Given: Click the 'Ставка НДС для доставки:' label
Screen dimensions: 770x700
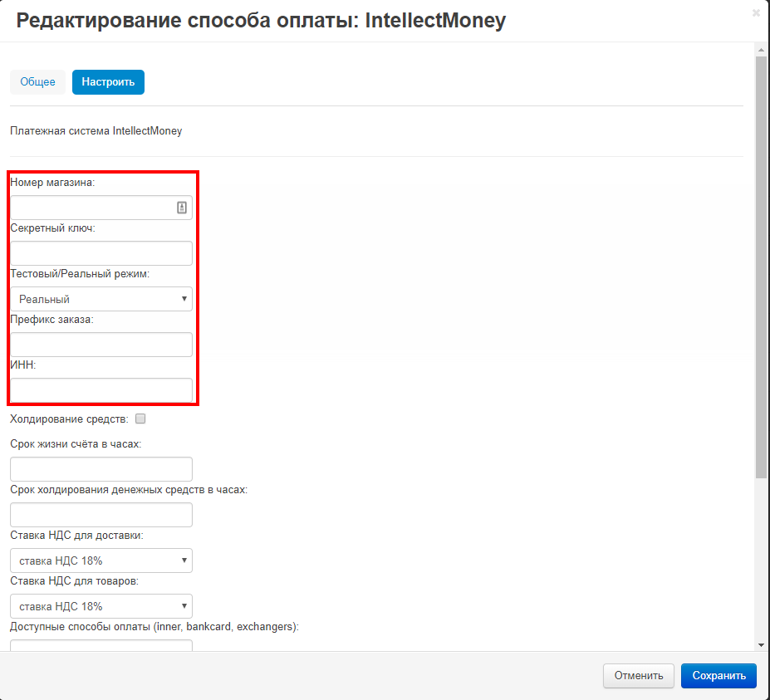Looking at the screenshot, I should pos(76,536).
